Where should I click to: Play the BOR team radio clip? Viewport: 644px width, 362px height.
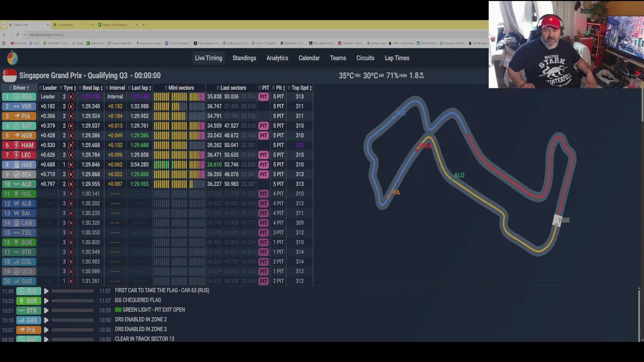[46, 301]
